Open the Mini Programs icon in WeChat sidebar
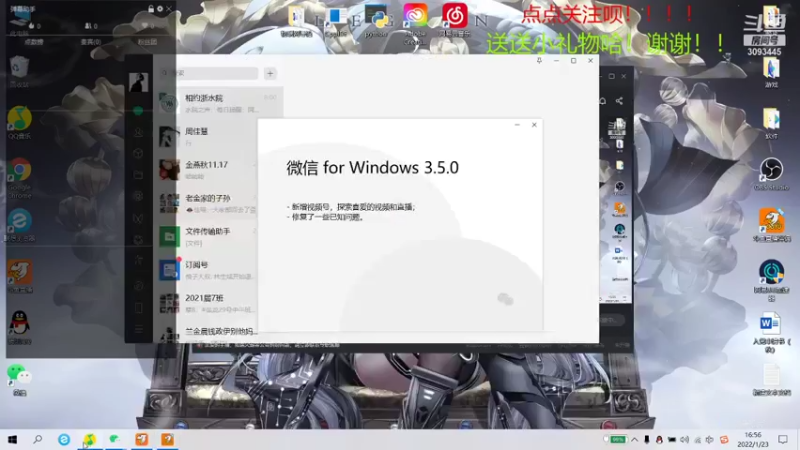Image resolution: width=800 pixels, height=450 pixels. pyautogui.click(x=138, y=239)
